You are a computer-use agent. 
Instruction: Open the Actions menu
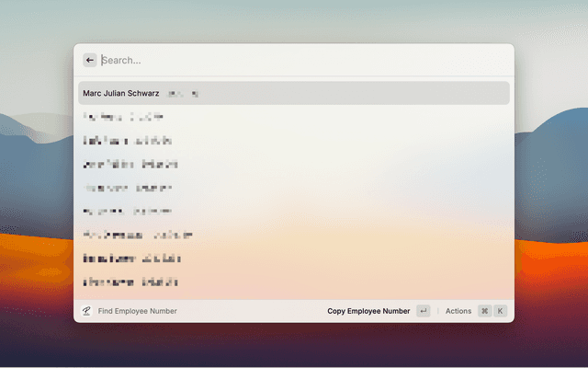click(x=458, y=311)
